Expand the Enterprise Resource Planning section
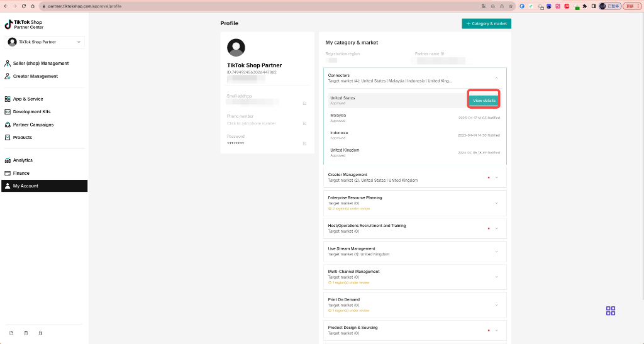This screenshot has height=344, width=644. tap(497, 203)
